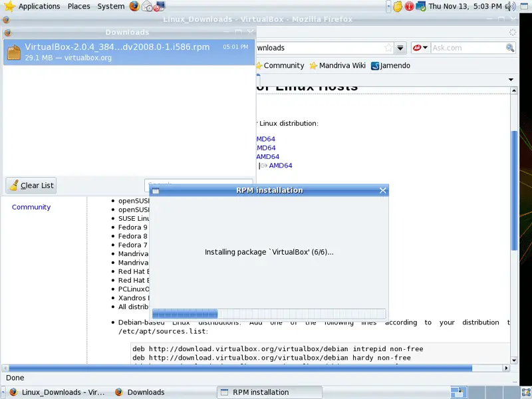The image size is (532, 399).
Task: Click the vertical scrollbar up arrow
Action: coord(514,90)
